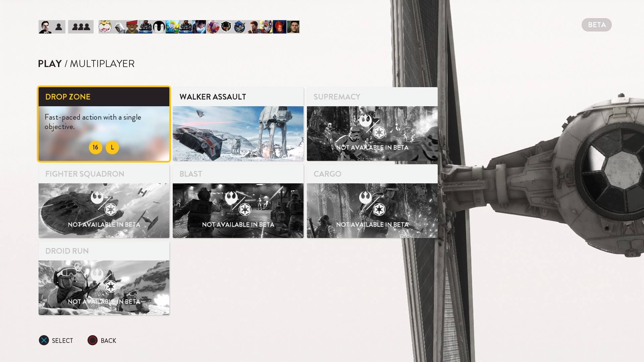644x362 pixels.
Task: Select the South Park character avatar
Action: (172, 27)
